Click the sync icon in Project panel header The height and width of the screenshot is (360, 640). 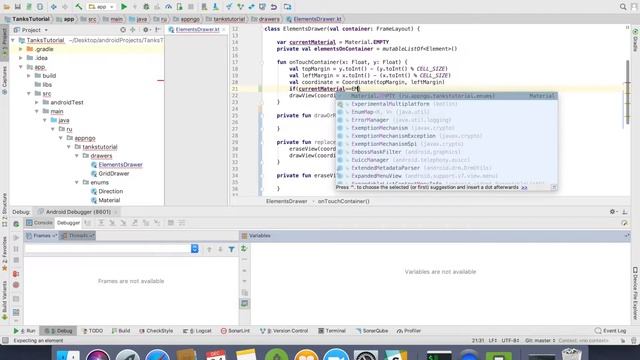[x=123, y=30]
